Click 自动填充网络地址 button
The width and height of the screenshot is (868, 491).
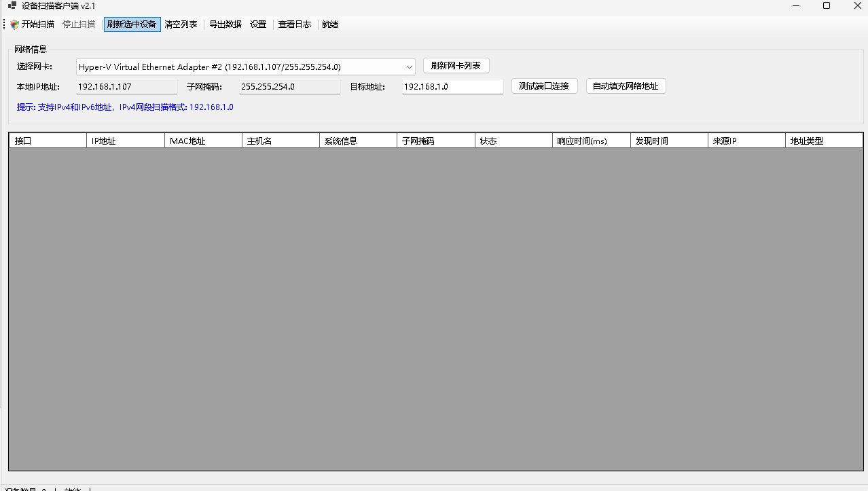626,86
